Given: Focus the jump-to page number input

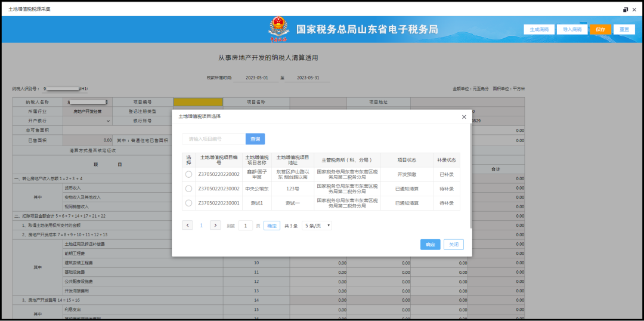Looking at the screenshot, I should (x=245, y=225).
